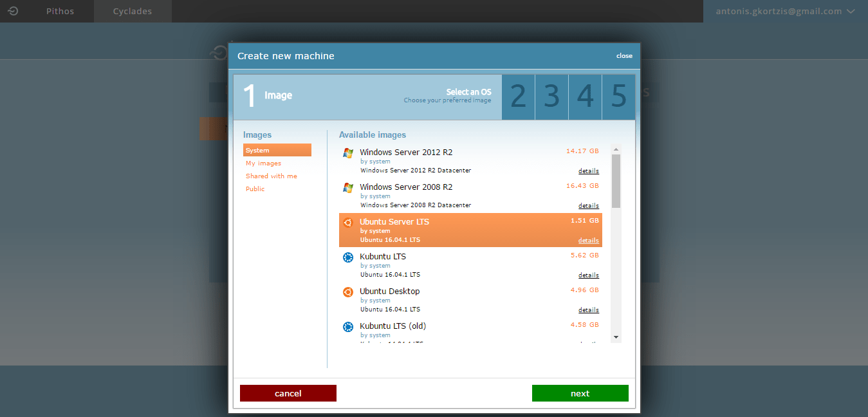Choose the Kubuntu LTS (old) image

coord(470,330)
